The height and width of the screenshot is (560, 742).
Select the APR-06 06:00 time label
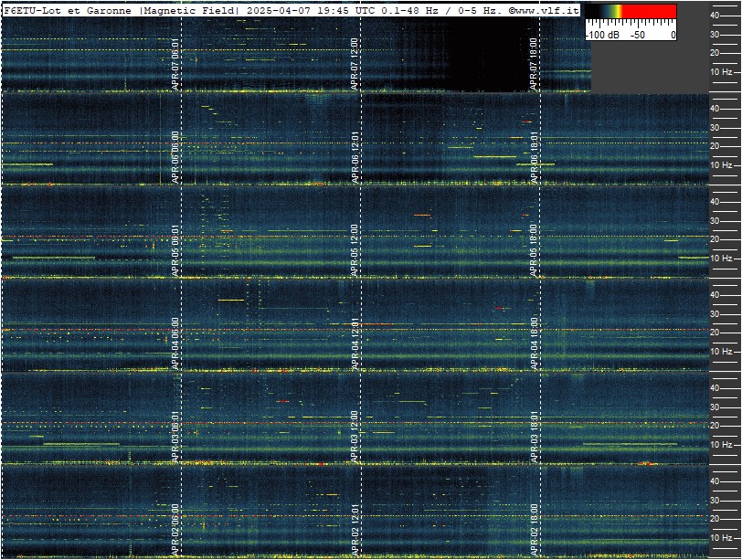coord(175,157)
